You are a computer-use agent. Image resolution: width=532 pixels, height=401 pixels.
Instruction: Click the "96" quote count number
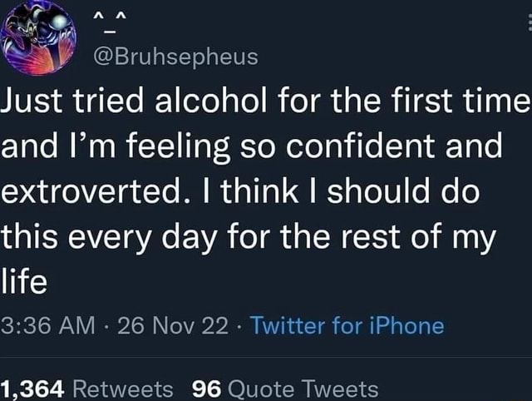(204, 388)
